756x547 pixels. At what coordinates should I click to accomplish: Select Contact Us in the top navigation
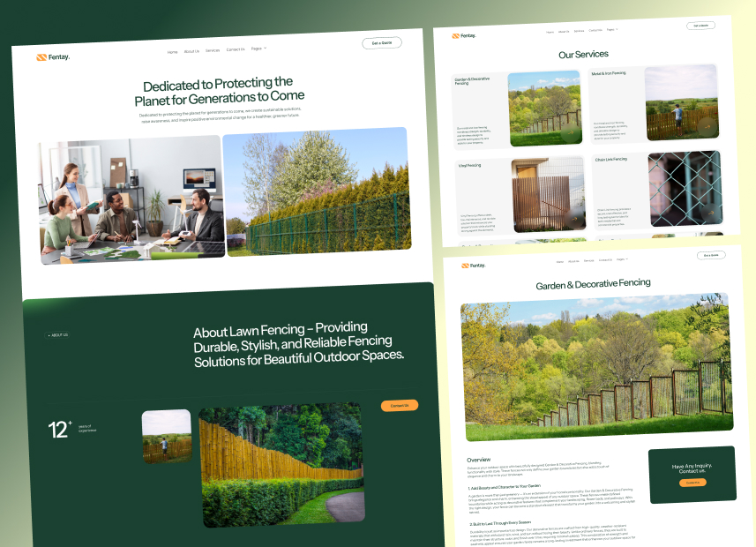click(x=235, y=50)
